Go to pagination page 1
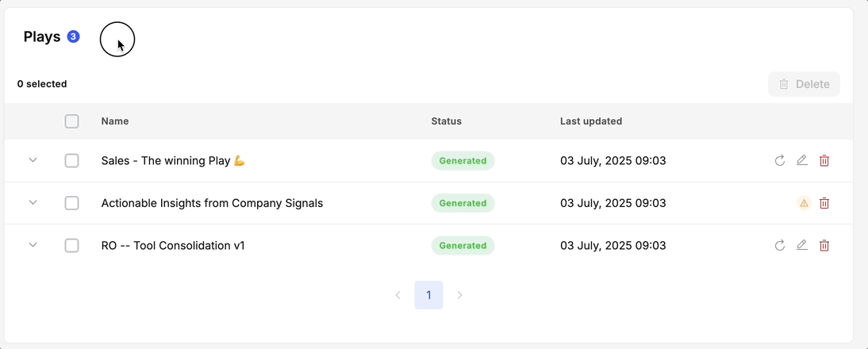 point(428,295)
